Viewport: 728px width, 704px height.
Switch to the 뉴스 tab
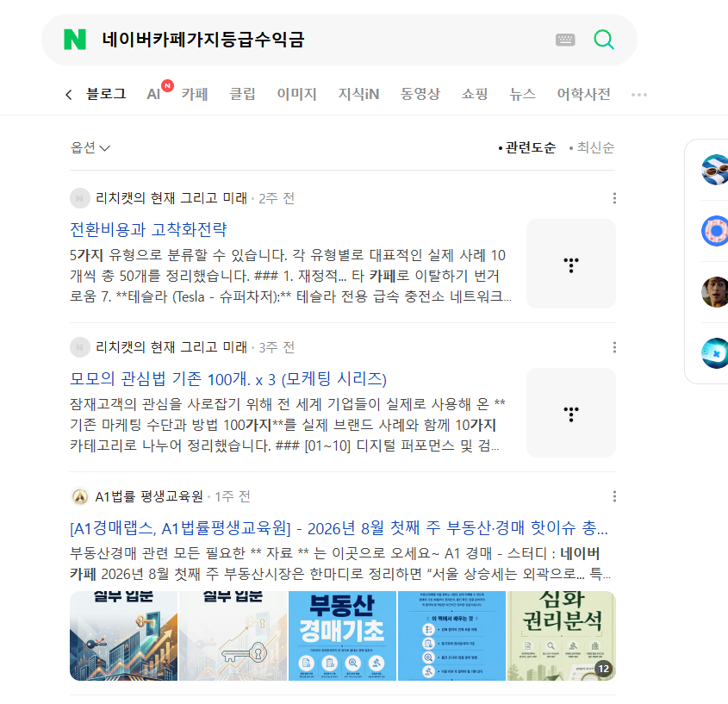point(522,94)
